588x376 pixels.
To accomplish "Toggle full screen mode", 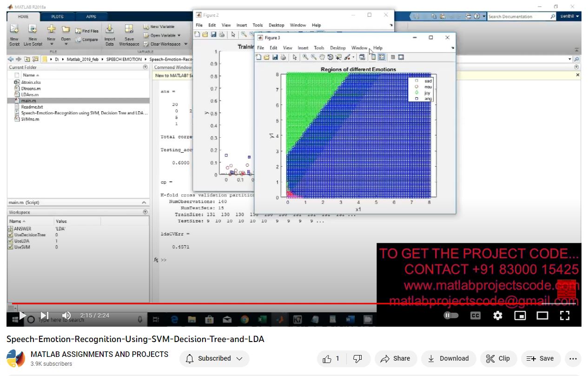I will 565,316.
